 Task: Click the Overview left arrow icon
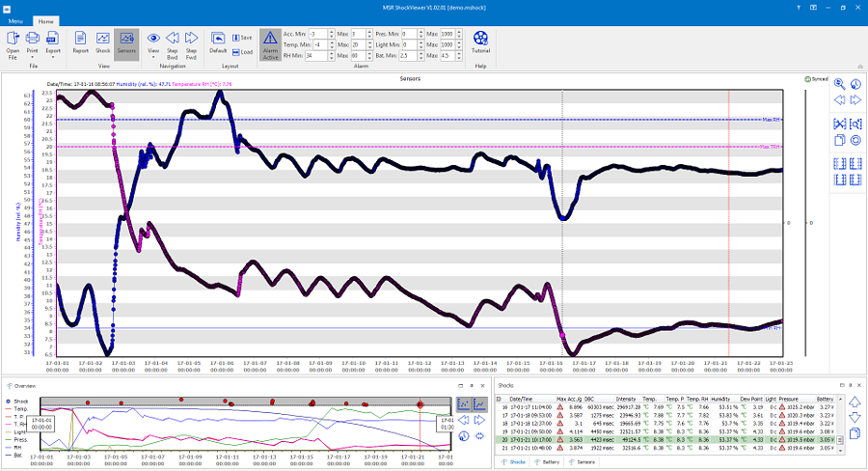click(x=464, y=420)
